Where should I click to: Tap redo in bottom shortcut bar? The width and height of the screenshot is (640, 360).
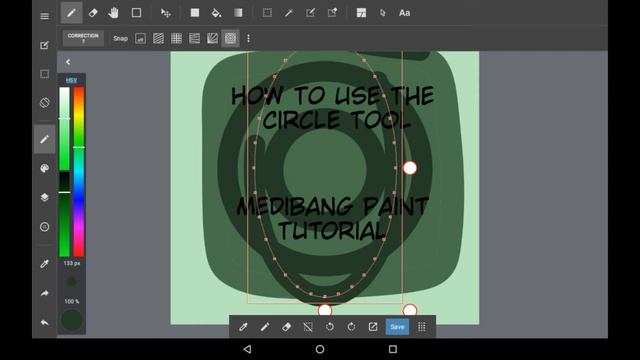point(351,327)
